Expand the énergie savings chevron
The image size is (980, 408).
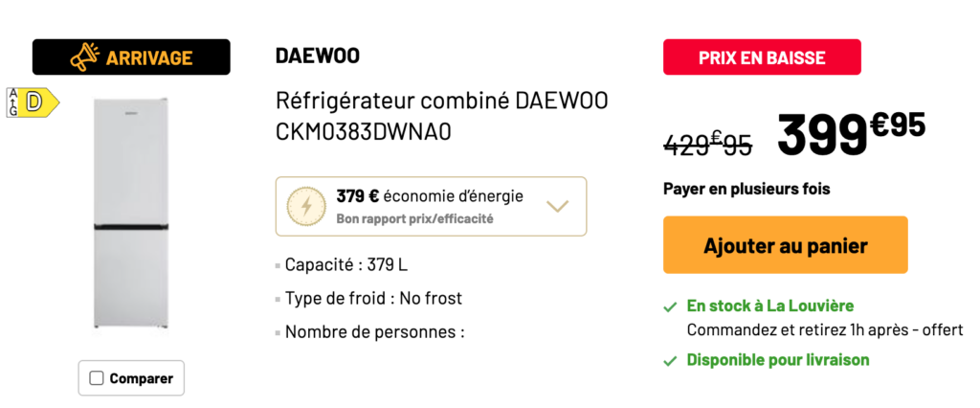click(x=558, y=206)
